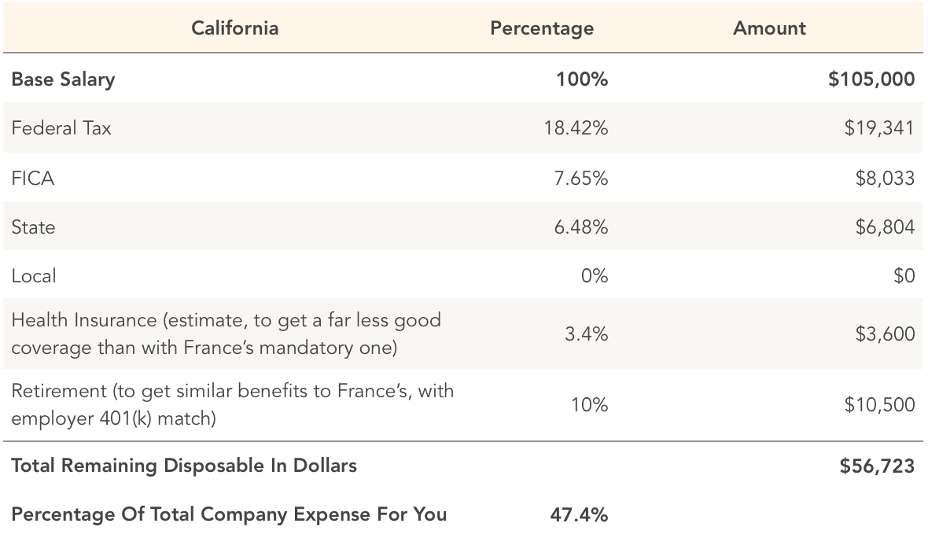Image resolution: width=928 pixels, height=560 pixels.
Task: Select the State row label
Action: [33, 227]
